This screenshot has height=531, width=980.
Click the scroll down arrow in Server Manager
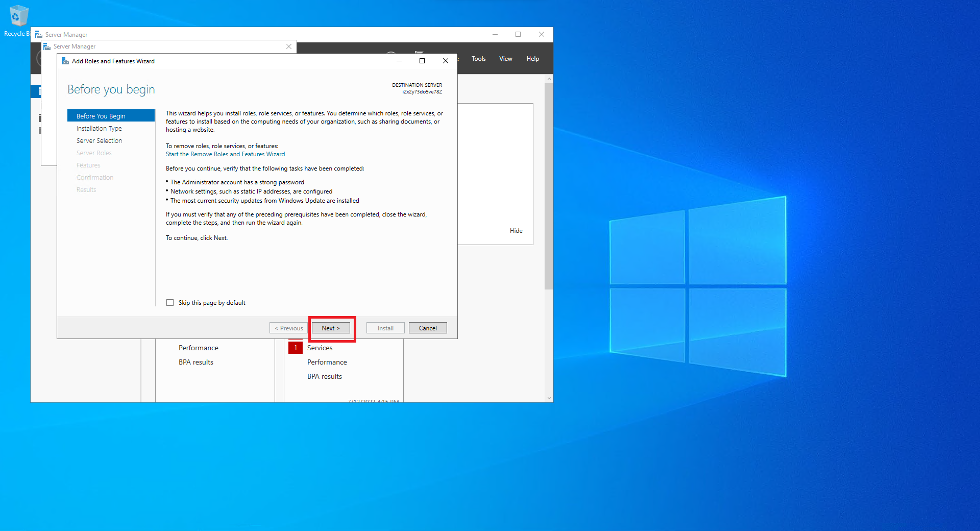(x=549, y=398)
